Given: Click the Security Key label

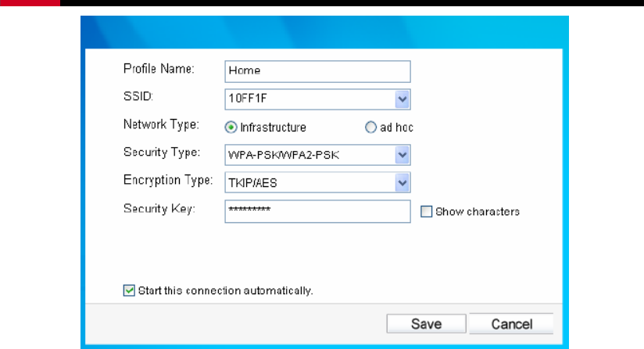Looking at the screenshot, I should click(159, 209).
